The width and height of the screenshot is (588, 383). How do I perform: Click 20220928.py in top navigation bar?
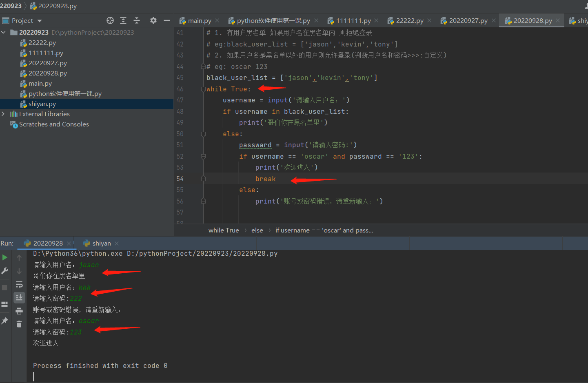point(53,6)
